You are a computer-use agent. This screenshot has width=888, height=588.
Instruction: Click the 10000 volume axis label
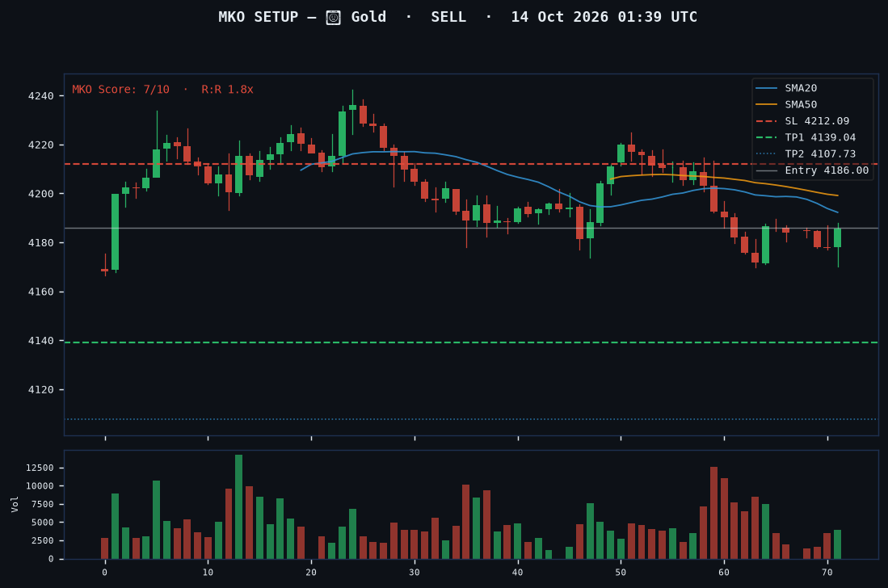(40, 485)
